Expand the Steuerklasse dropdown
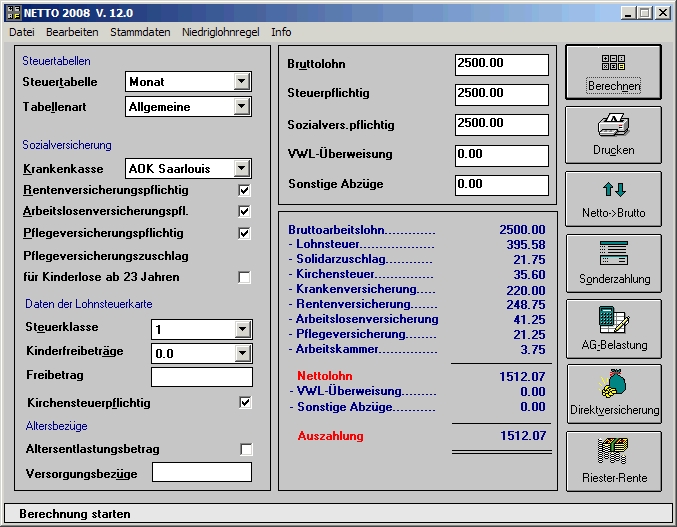The height and width of the screenshot is (527, 677). [x=241, y=329]
